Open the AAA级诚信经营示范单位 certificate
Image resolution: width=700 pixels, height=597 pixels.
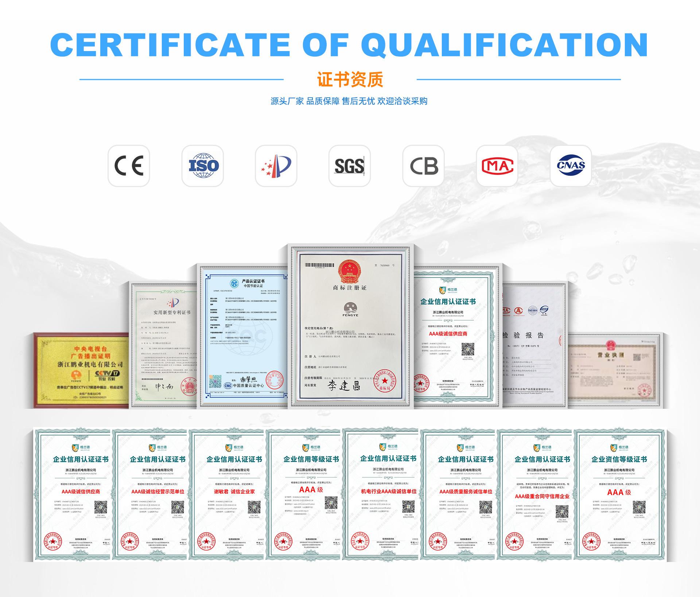pos(149,495)
